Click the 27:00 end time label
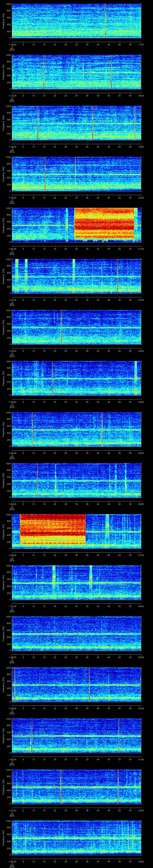 [141, 555]
